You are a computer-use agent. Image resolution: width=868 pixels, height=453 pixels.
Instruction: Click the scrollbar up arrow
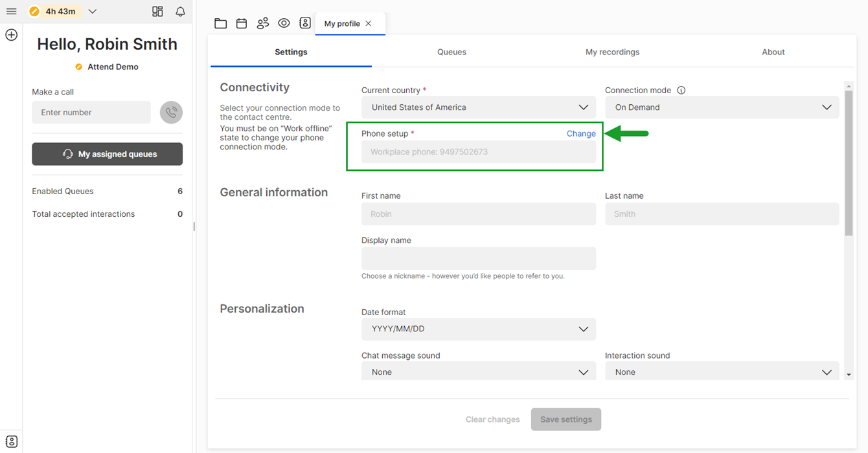click(x=849, y=85)
